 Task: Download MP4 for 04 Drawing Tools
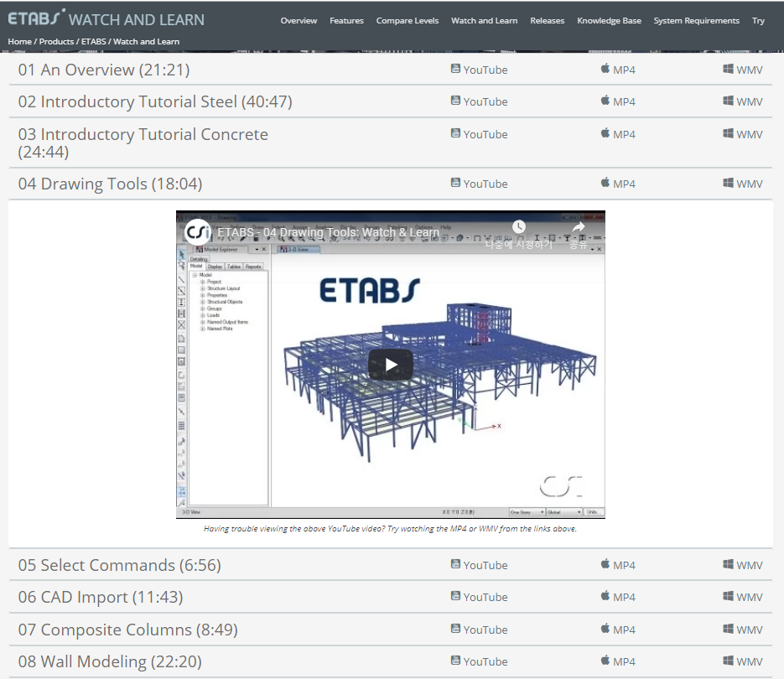click(x=618, y=184)
